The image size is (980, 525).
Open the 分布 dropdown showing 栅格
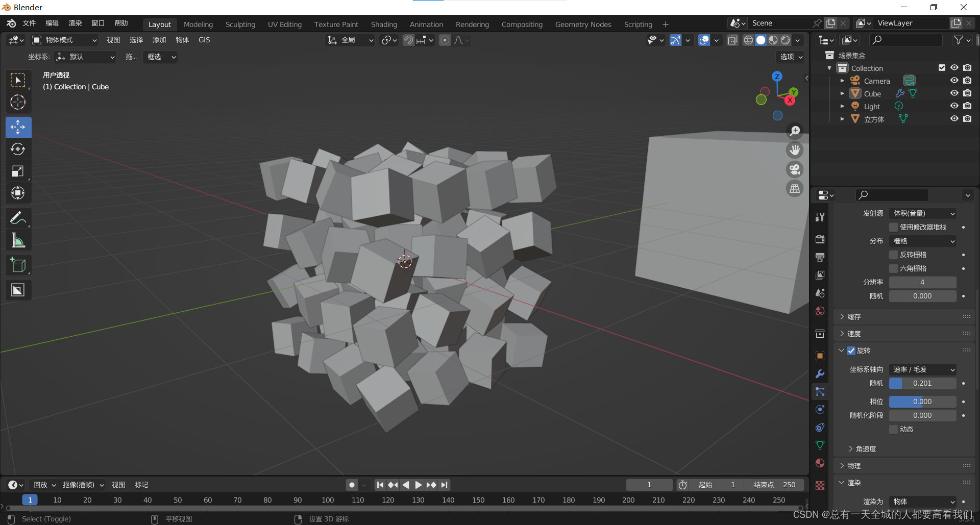tap(922, 241)
